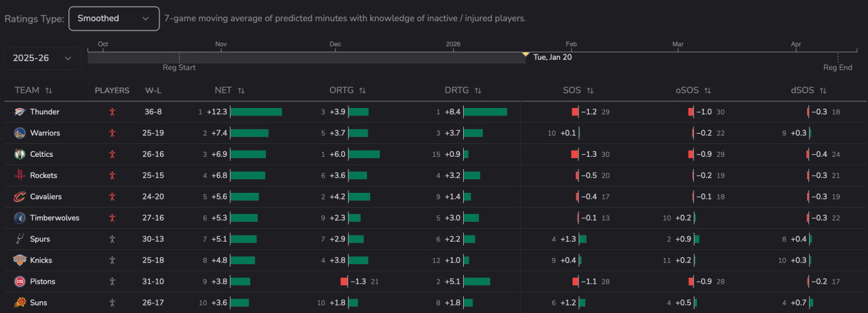Viewport: 868px width, 313px height.
Task: Sort by DRTG arrows icon
Action: click(477, 90)
